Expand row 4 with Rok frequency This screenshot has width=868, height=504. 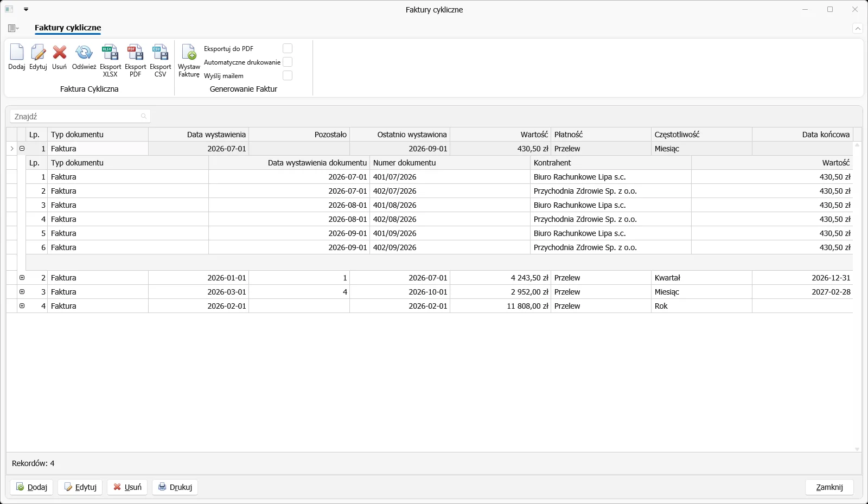pyautogui.click(x=22, y=306)
